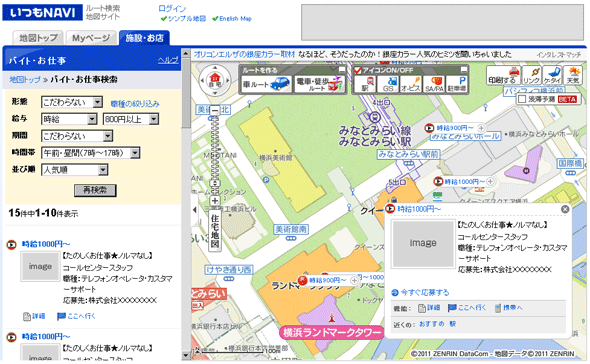Switch to the 地図トップ tab
This screenshot has height=364, width=590.
click(x=38, y=38)
